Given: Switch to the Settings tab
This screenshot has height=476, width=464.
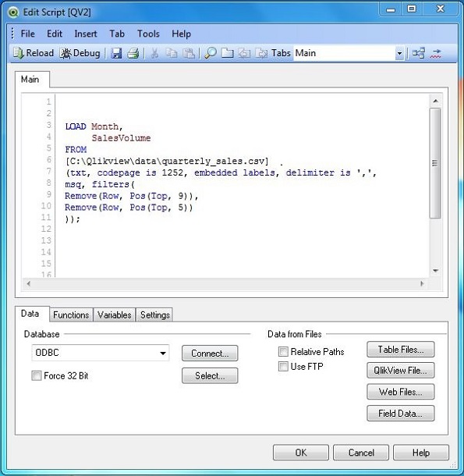Looking at the screenshot, I should 154,314.
